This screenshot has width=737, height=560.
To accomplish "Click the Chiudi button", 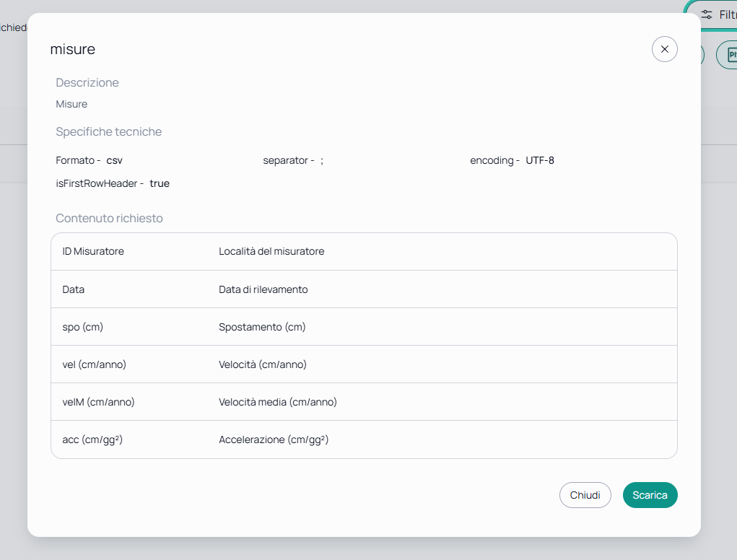I will (x=585, y=495).
